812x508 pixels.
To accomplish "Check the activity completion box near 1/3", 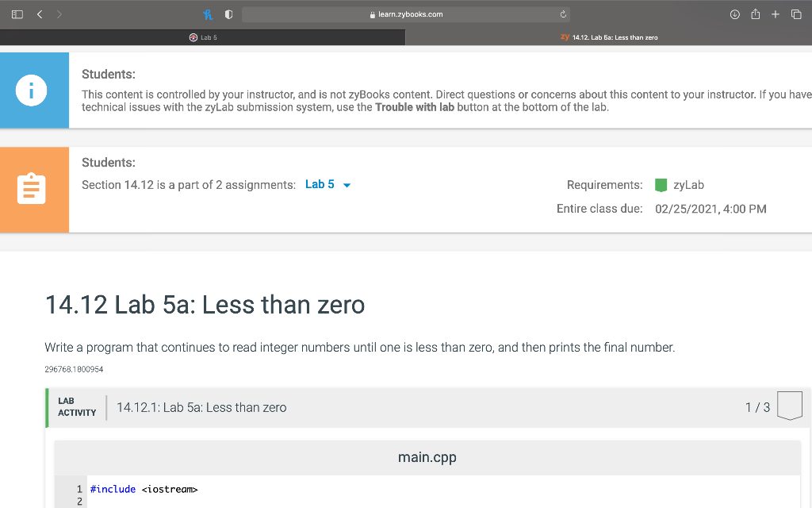I will [790, 405].
